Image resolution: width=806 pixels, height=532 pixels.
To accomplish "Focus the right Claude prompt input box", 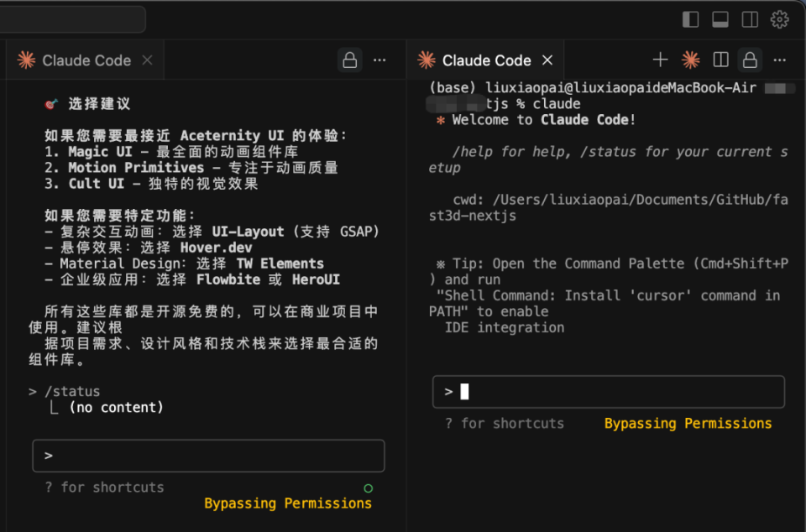I will [609, 392].
